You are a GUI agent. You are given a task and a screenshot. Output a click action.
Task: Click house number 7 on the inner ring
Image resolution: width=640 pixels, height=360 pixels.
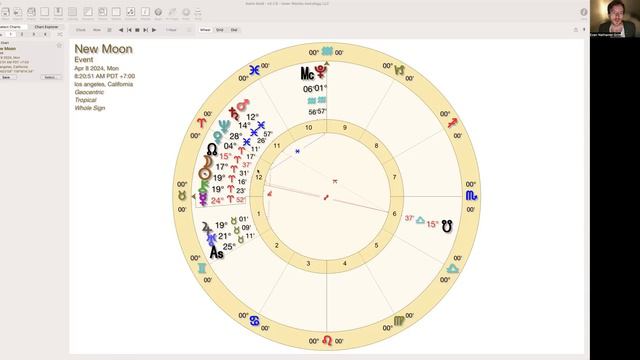point(394,177)
